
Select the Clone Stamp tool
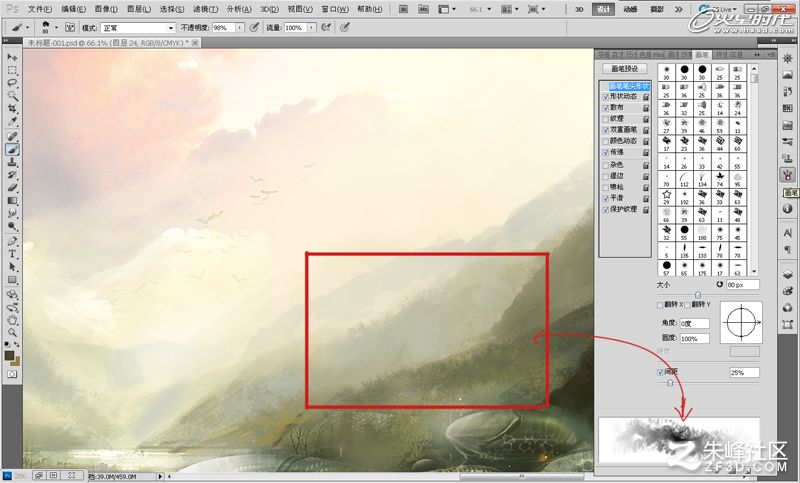pyautogui.click(x=12, y=162)
